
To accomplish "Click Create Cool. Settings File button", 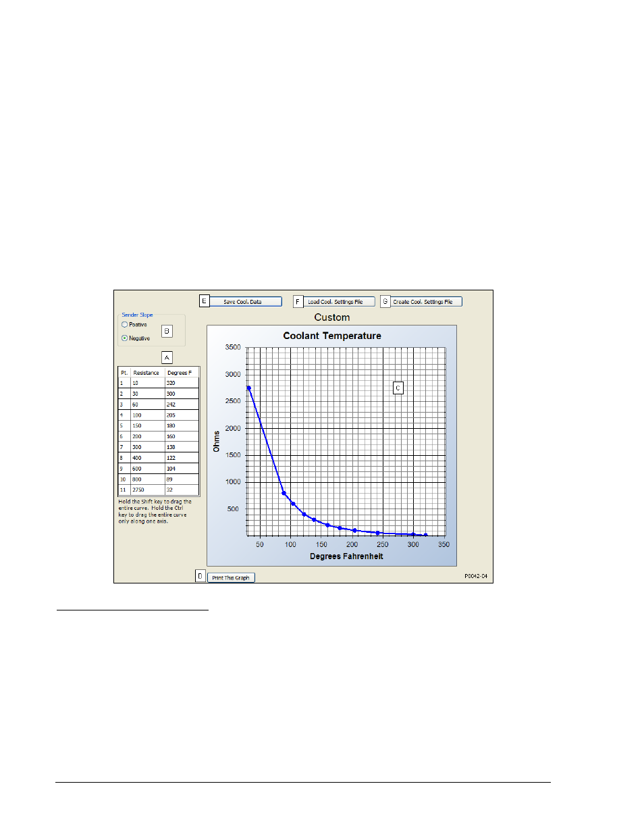I will pyautogui.click(x=426, y=302).
